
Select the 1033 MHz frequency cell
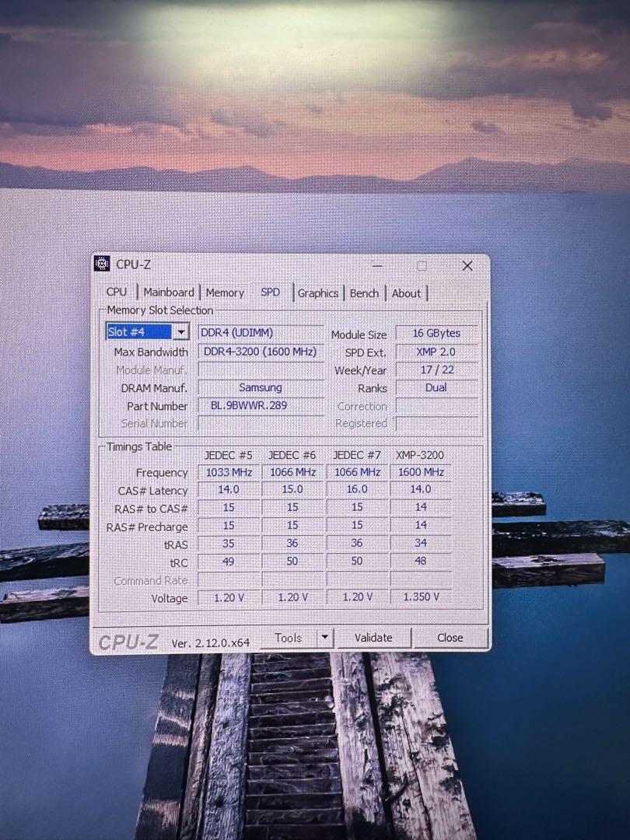tap(229, 472)
